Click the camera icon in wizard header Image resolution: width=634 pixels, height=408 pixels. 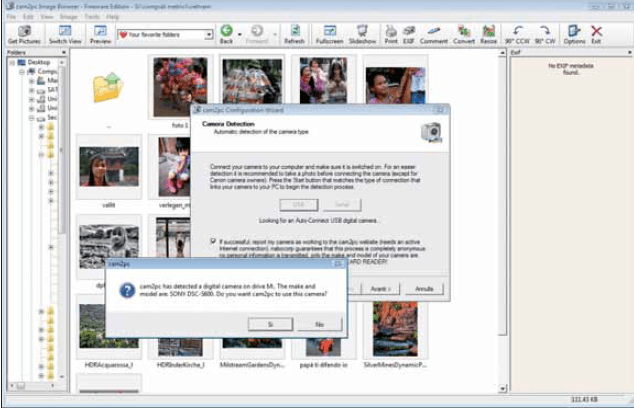click(431, 132)
